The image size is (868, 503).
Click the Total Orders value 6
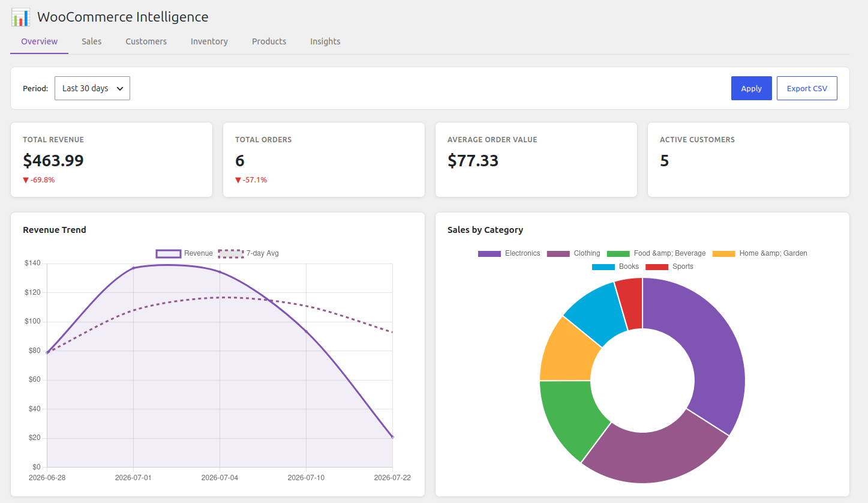240,160
